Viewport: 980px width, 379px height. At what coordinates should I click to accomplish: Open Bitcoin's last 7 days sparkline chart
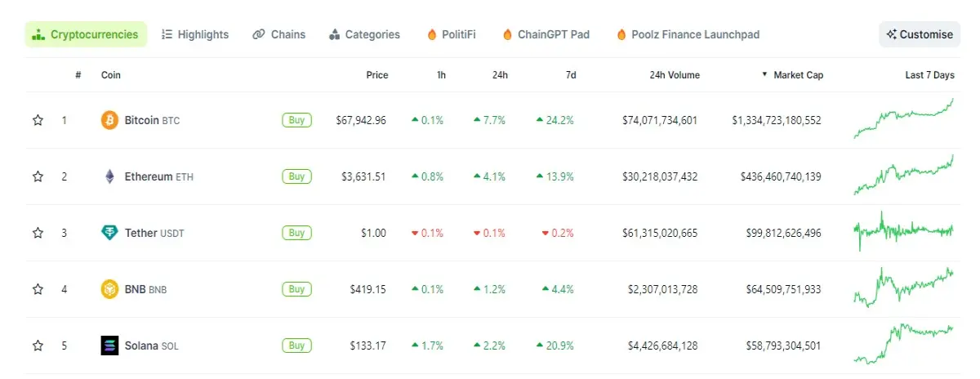(903, 118)
